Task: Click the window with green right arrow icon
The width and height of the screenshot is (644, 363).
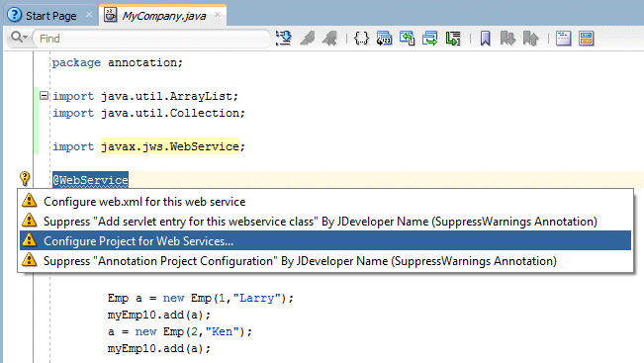Action: pyautogui.click(x=430, y=39)
